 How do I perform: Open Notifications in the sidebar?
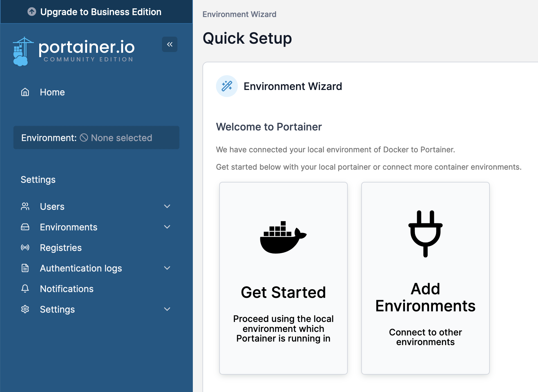coord(96,289)
